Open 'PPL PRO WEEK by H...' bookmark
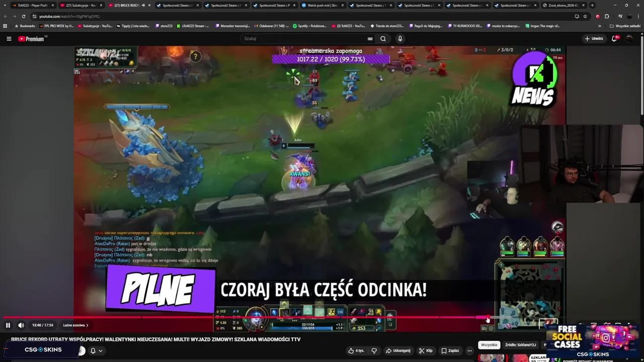 [56, 26]
